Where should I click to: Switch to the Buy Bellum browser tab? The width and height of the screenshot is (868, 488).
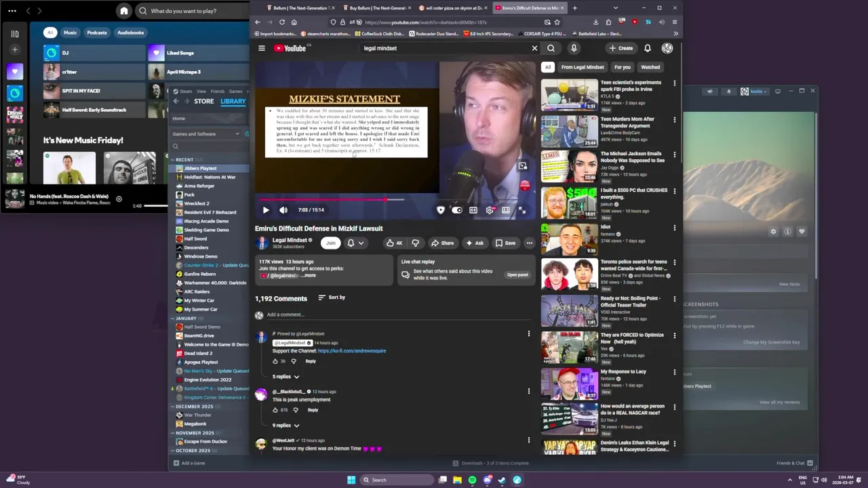point(378,8)
